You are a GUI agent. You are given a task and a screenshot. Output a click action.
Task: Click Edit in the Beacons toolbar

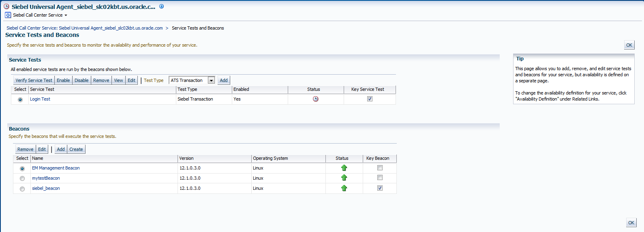click(42, 149)
